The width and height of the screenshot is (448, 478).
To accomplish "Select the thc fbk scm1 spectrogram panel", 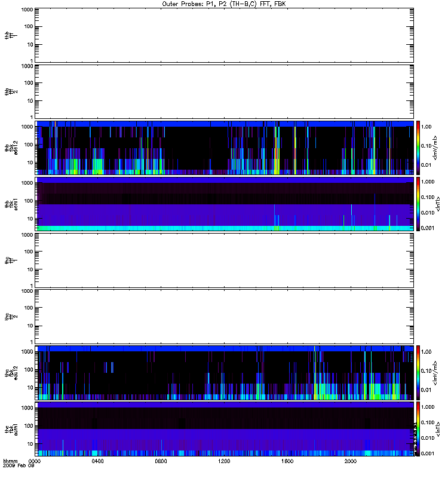I will [225, 429].
